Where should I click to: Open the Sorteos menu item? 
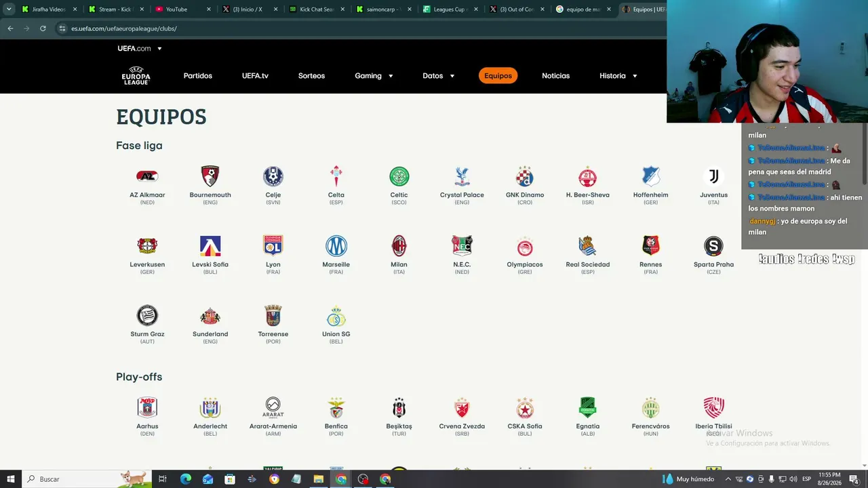(x=311, y=76)
